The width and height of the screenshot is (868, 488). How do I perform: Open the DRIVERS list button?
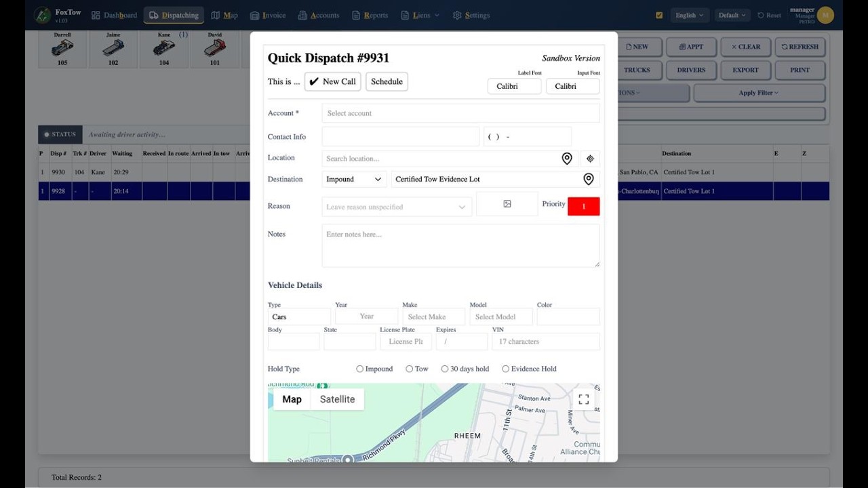click(691, 70)
